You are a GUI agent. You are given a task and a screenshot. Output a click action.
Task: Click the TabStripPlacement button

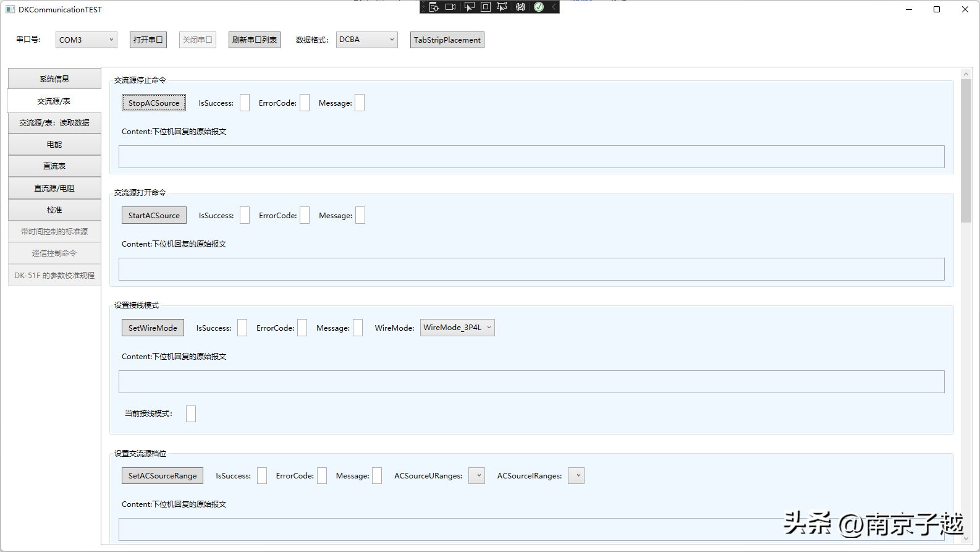(x=447, y=40)
